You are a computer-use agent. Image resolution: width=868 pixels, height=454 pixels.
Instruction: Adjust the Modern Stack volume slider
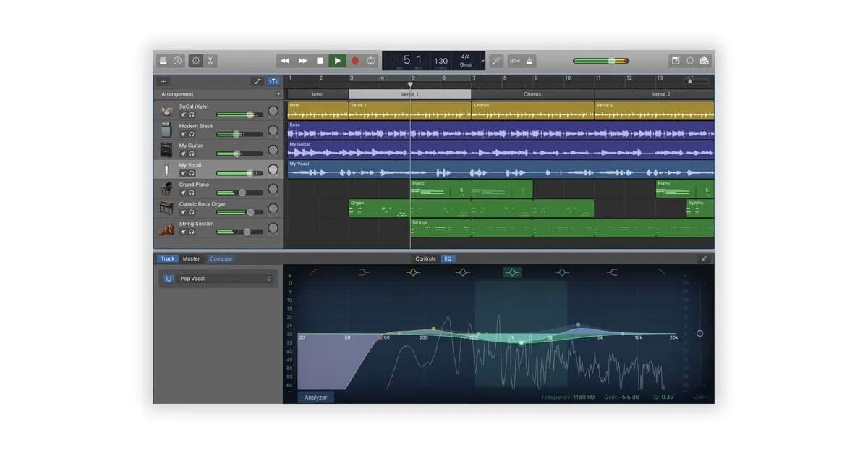pyautogui.click(x=236, y=133)
